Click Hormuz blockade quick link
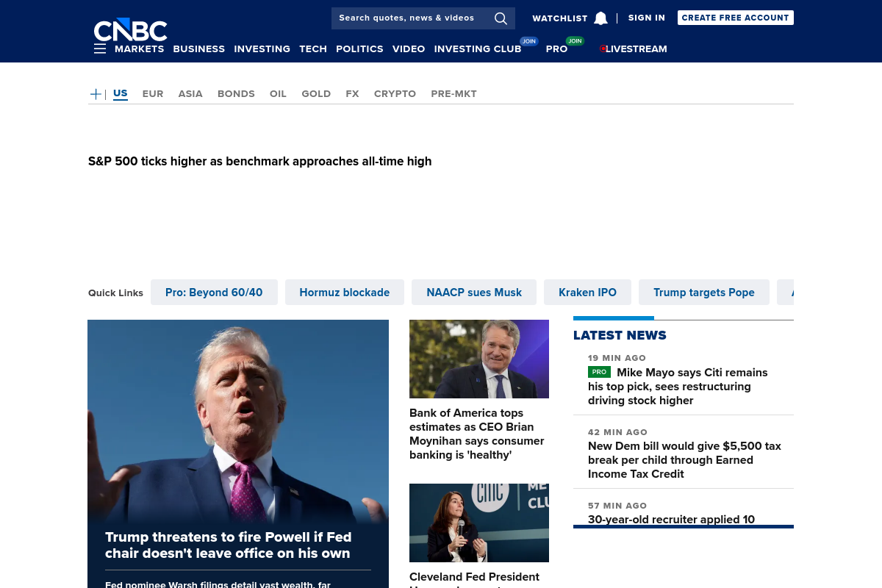The image size is (882, 588). click(x=345, y=293)
